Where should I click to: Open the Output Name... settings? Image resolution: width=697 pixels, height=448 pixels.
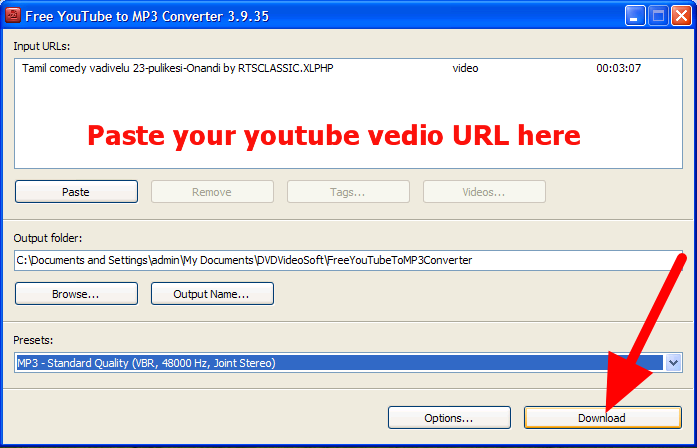pyautogui.click(x=212, y=294)
